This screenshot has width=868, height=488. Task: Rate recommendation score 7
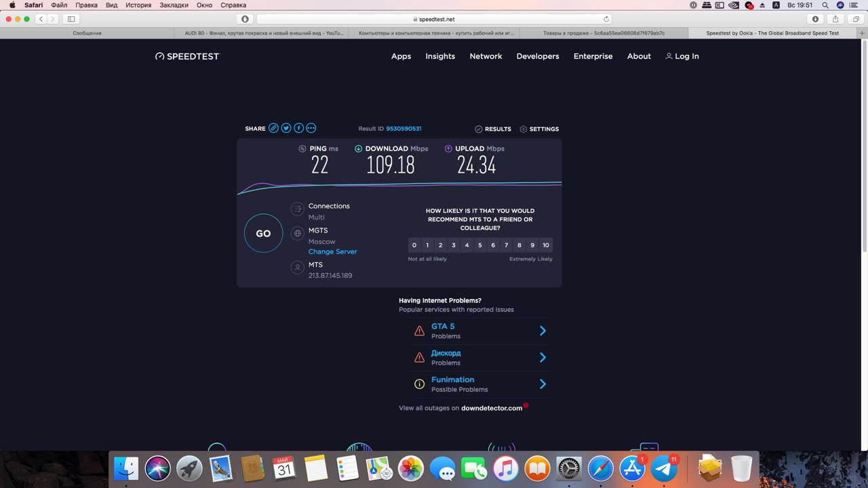[x=507, y=245]
